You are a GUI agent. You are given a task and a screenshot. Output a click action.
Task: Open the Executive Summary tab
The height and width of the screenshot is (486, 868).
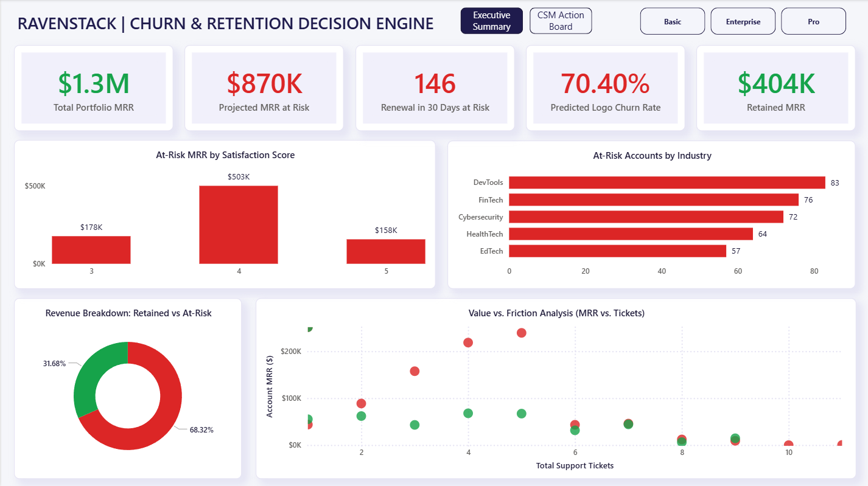pyautogui.click(x=491, y=21)
